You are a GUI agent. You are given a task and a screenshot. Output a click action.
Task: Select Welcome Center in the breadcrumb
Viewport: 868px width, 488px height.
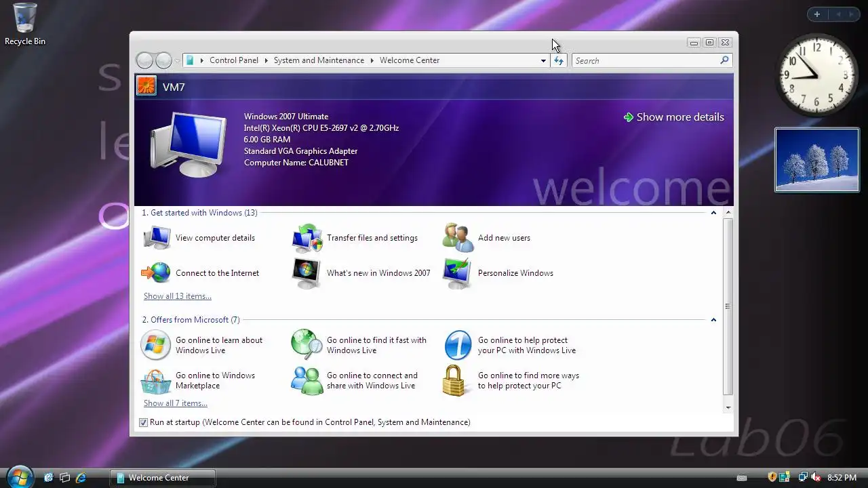pyautogui.click(x=410, y=60)
